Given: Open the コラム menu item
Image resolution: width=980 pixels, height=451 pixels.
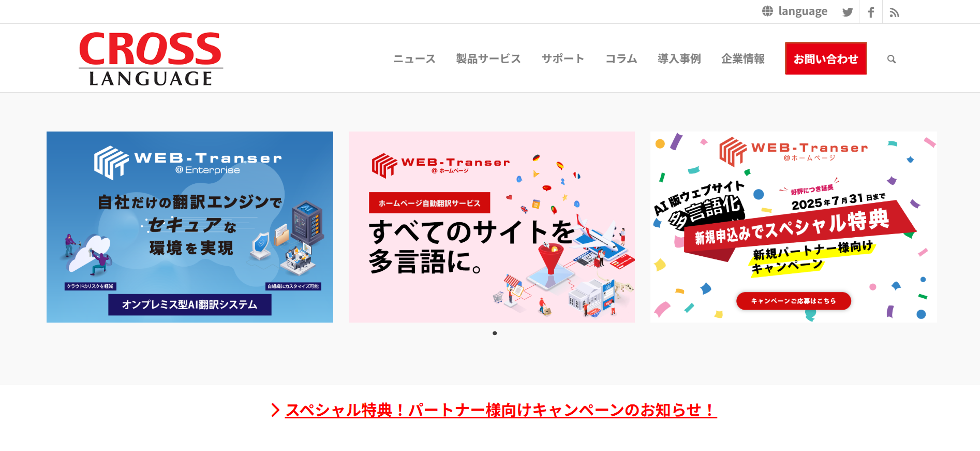Looking at the screenshot, I should 621,59.
